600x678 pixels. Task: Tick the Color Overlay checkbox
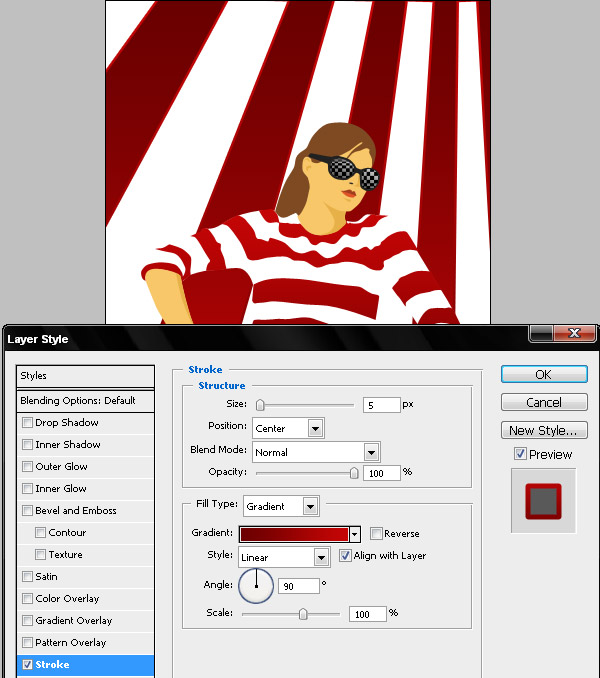pos(27,599)
